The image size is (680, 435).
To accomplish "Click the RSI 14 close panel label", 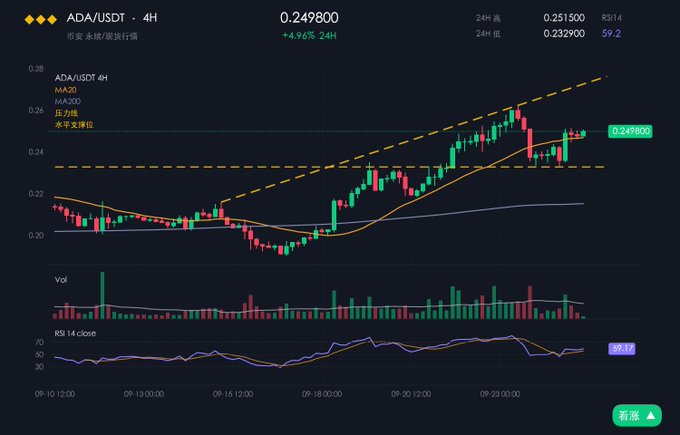I will coord(75,333).
